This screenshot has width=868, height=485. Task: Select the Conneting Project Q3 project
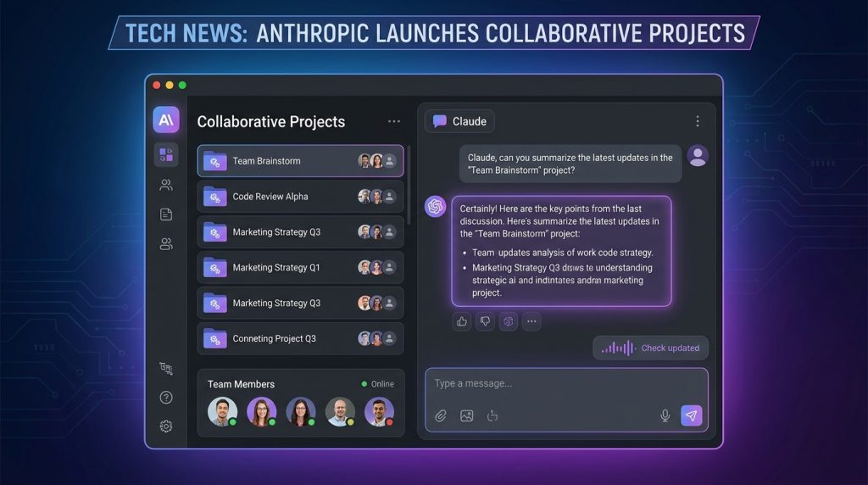[x=301, y=338]
